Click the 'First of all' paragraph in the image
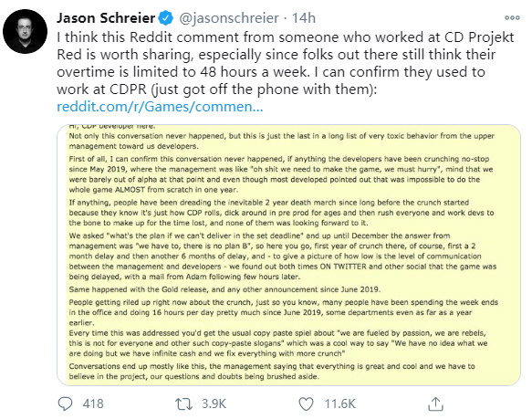This screenshot has width=532, height=419. [281, 174]
